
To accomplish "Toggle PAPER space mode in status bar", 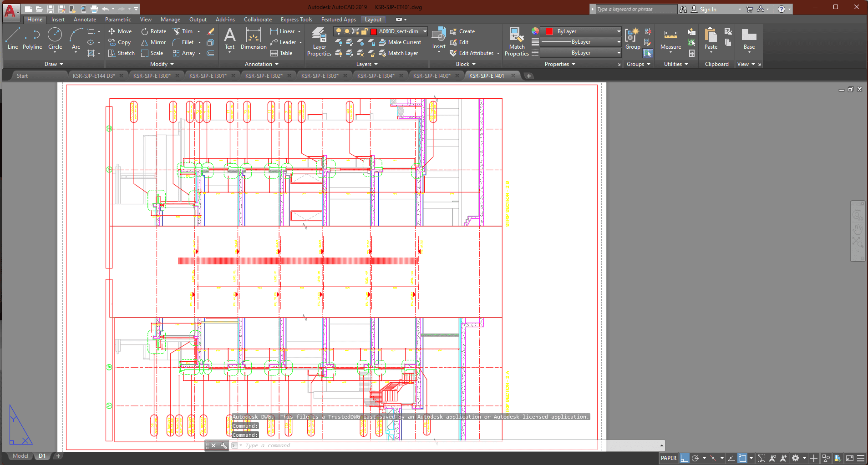I will 668,458.
